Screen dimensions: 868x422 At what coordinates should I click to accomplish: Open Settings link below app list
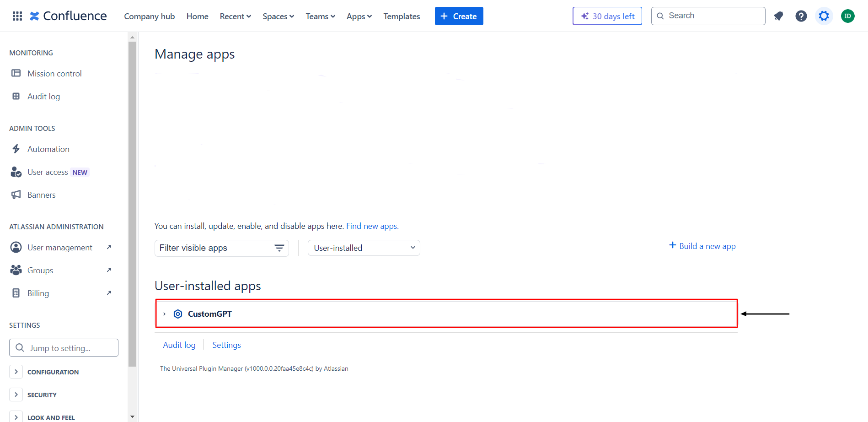click(226, 345)
